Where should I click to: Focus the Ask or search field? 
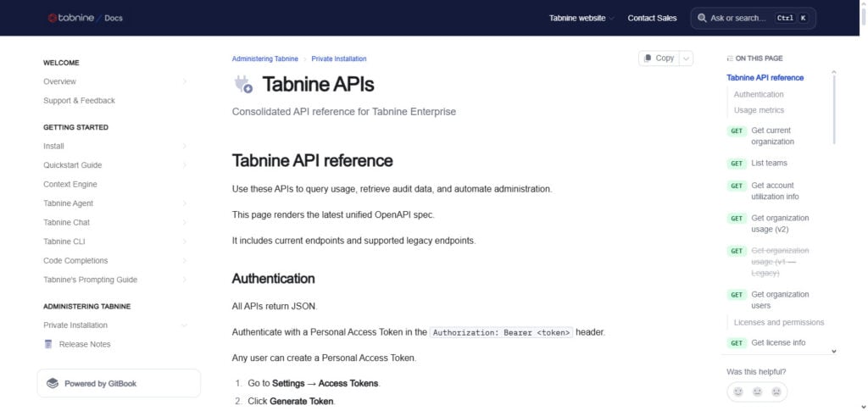[753, 19]
